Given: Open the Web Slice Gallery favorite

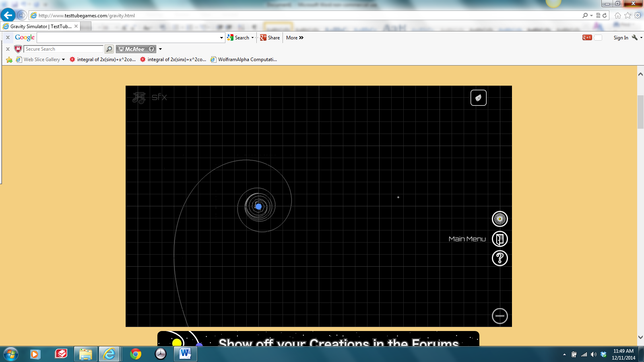Looking at the screenshot, I should (38, 60).
